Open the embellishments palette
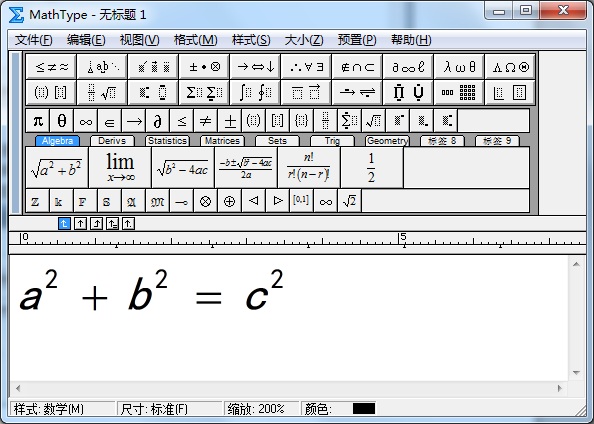 click(153, 67)
